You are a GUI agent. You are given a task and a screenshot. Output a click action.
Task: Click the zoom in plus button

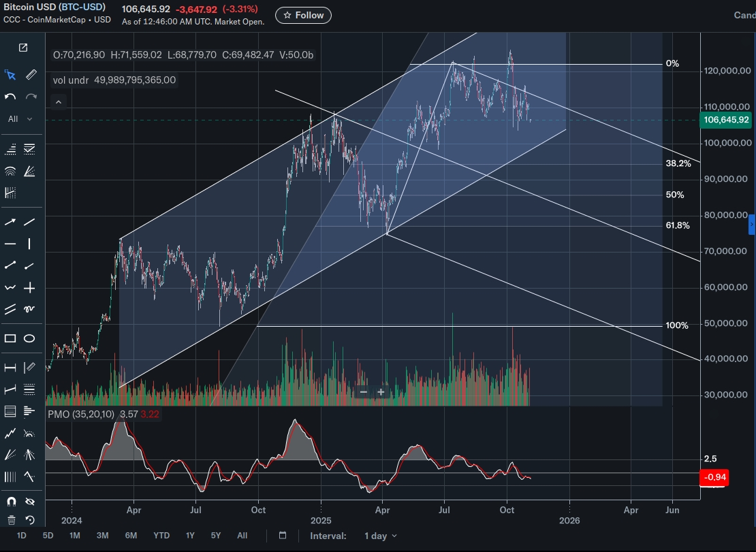tap(381, 391)
